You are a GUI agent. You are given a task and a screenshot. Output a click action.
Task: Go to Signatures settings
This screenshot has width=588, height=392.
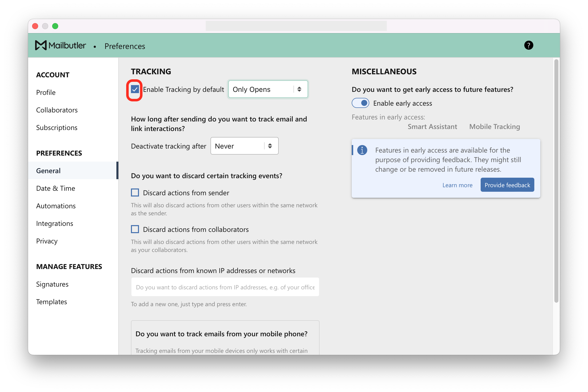click(52, 284)
